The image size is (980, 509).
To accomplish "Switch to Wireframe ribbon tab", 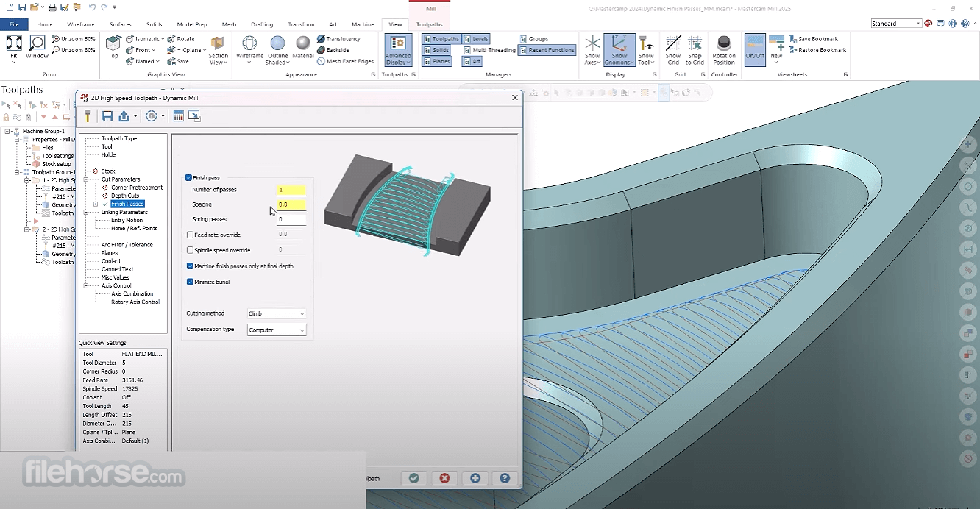I will (x=81, y=24).
